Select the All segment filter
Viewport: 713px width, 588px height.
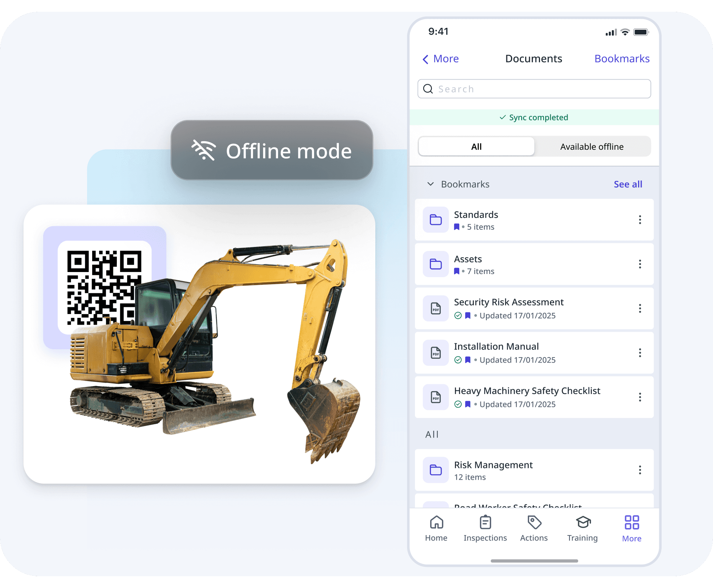(x=476, y=147)
